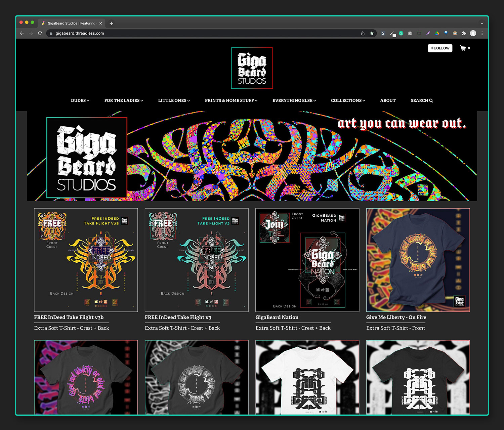Viewport: 504px width, 430px height.
Task: Open the blue diamond extension
Action: point(446,33)
